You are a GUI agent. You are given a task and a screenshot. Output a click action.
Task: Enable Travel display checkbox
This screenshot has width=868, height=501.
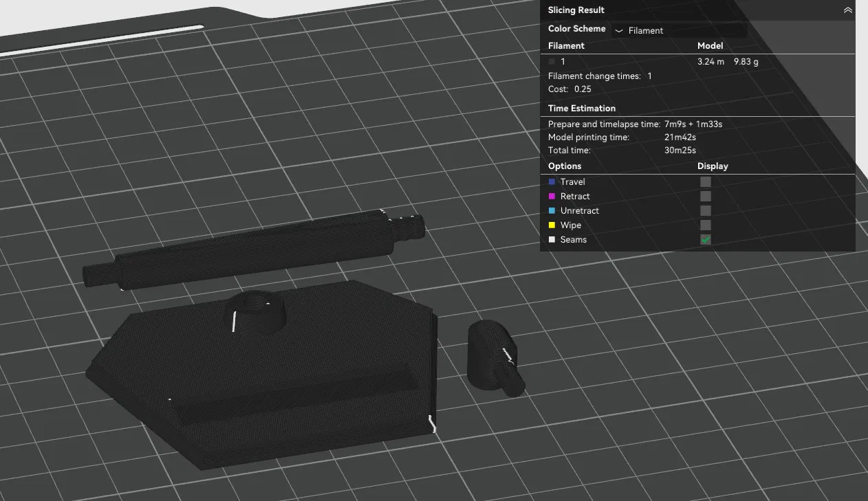point(706,182)
